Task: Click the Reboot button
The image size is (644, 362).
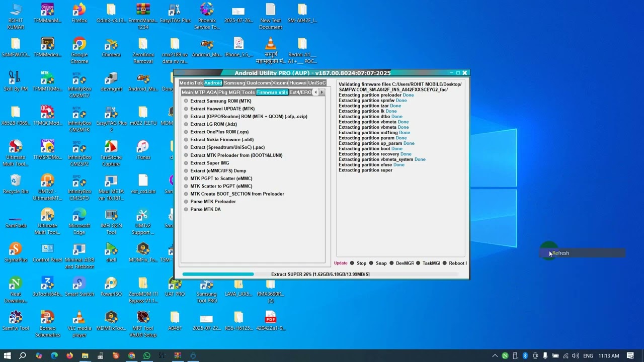Action: [x=454, y=263]
